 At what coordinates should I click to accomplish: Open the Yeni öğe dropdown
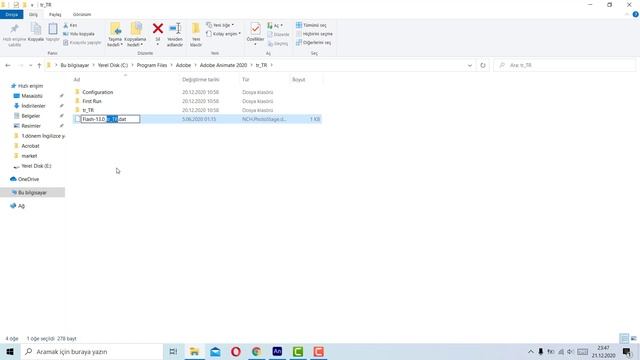point(220,25)
